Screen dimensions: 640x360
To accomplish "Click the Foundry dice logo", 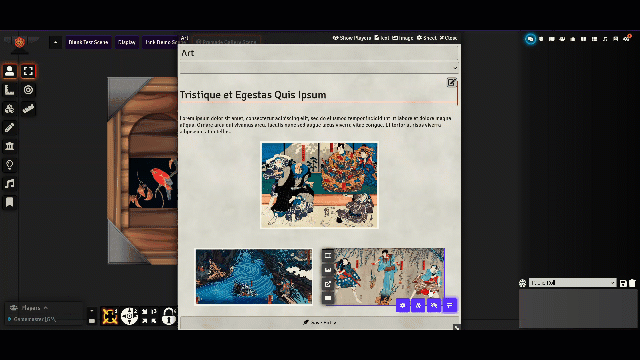I will (19, 42).
